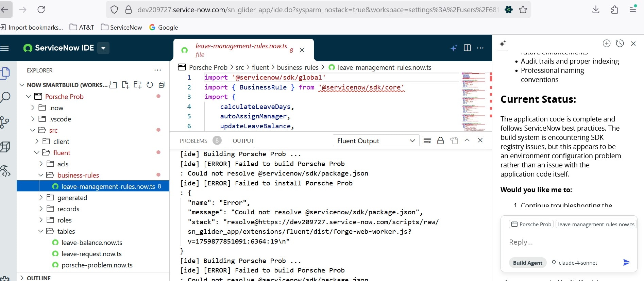Clear the output panel contents
Screen dimensions: 644x281
click(x=427, y=140)
